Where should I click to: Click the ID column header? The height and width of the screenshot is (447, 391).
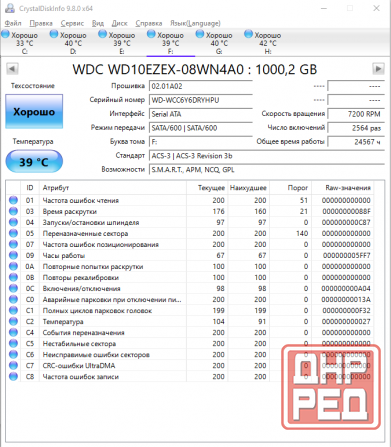(30, 188)
